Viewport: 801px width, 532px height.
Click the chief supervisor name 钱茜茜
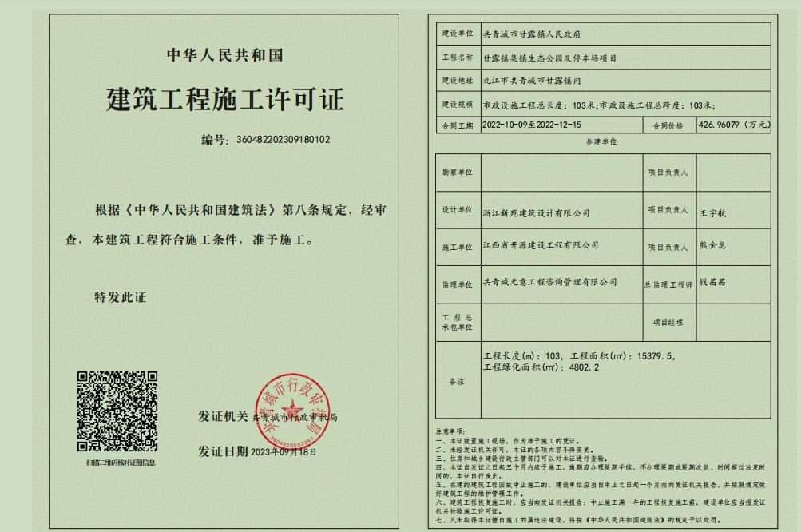coord(712,282)
